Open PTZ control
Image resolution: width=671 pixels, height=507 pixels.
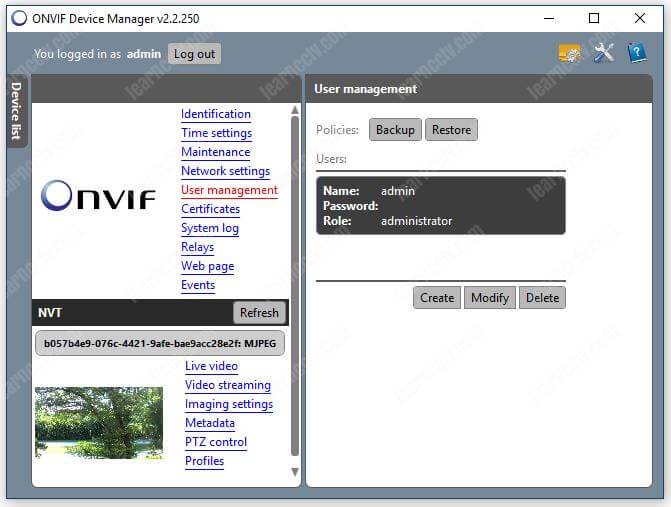tap(216, 442)
